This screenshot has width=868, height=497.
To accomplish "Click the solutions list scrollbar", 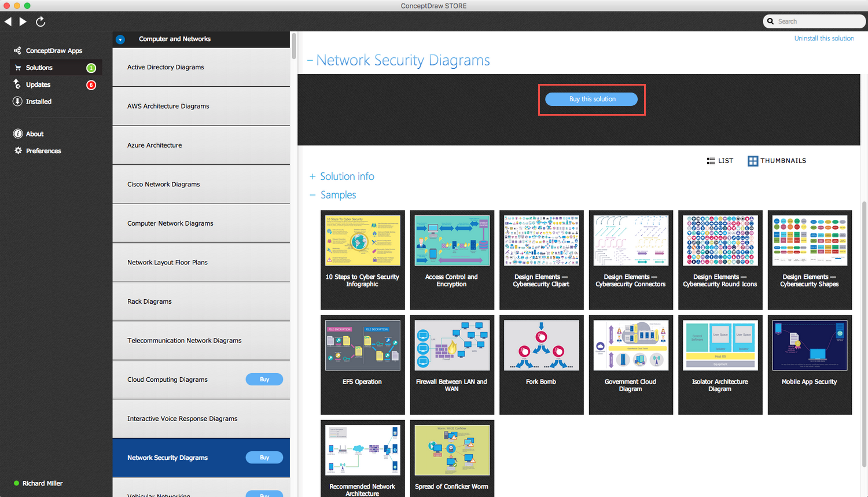I will [294, 46].
